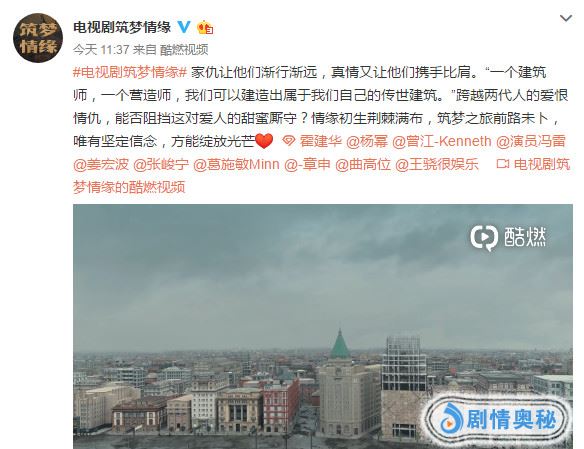Viewport: 584px width, 449px height.
Task: Open hashtag #电视剧筑梦情缘#
Action: tap(130, 72)
